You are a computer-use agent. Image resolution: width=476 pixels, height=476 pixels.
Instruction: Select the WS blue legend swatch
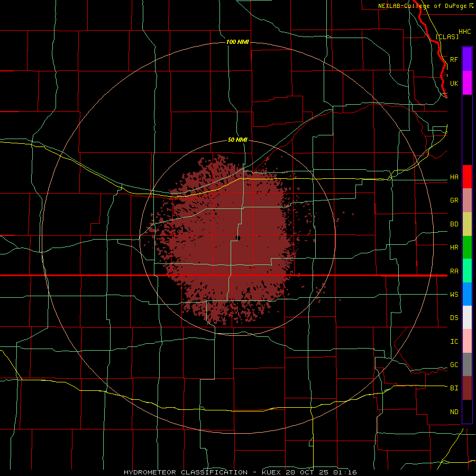pyautogui.click(x=467, y=294)
